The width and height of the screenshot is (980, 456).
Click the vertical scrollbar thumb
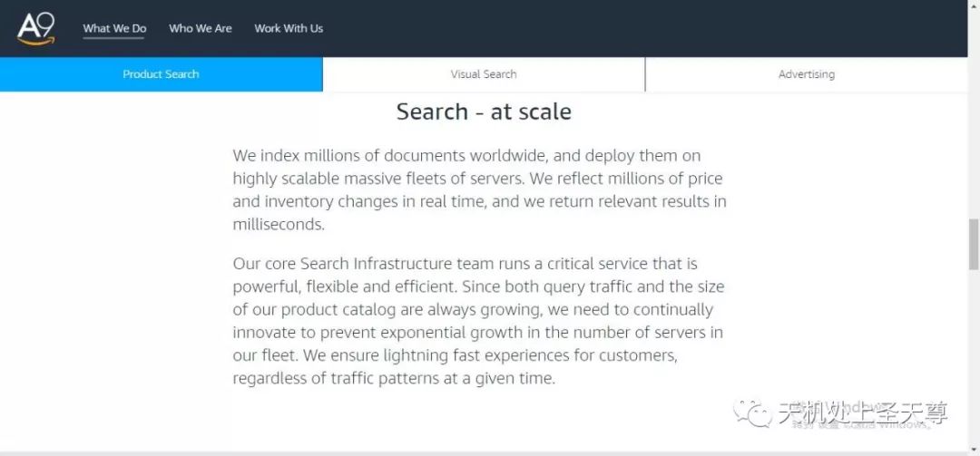coord(973,244)
